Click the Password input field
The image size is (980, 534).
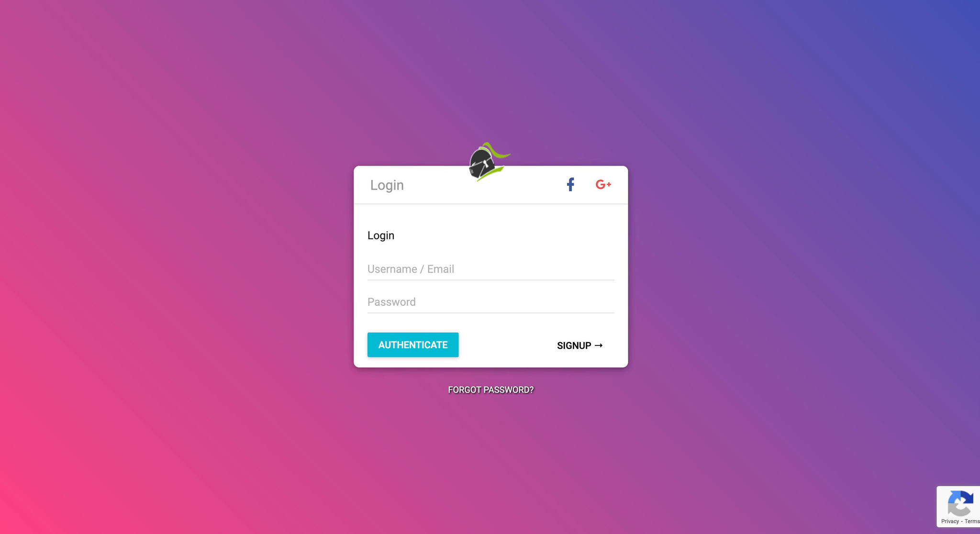coord(490,302)
